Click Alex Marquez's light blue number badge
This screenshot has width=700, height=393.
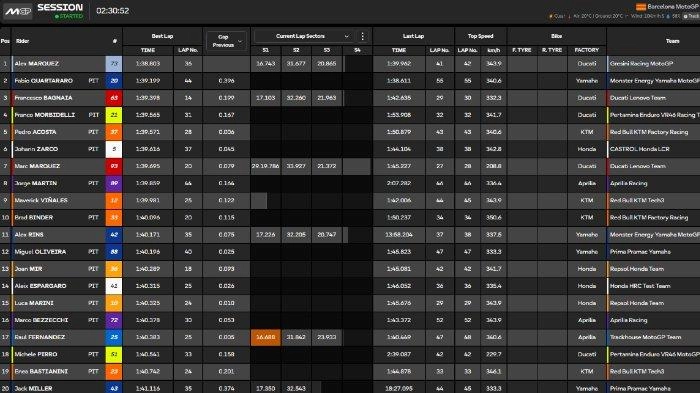[x=114, y=64]
